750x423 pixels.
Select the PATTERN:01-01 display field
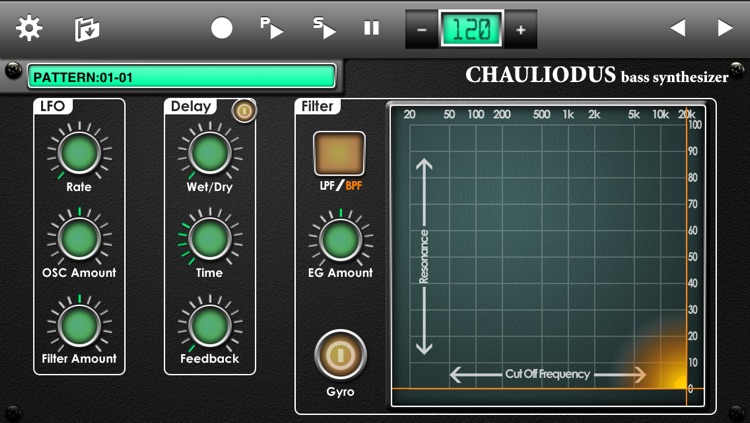(181, 77)
